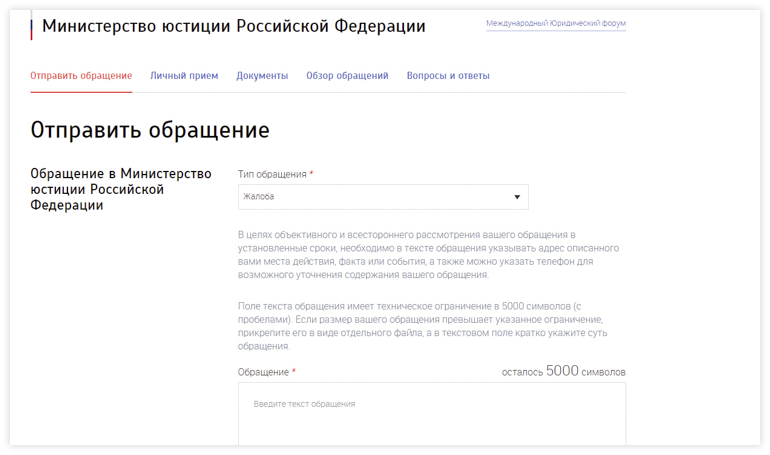Click the dropdown arrow in Тип обращения field
Viewport: 770px width, 455px height.
pyautogui.click(x=517, y=197)
